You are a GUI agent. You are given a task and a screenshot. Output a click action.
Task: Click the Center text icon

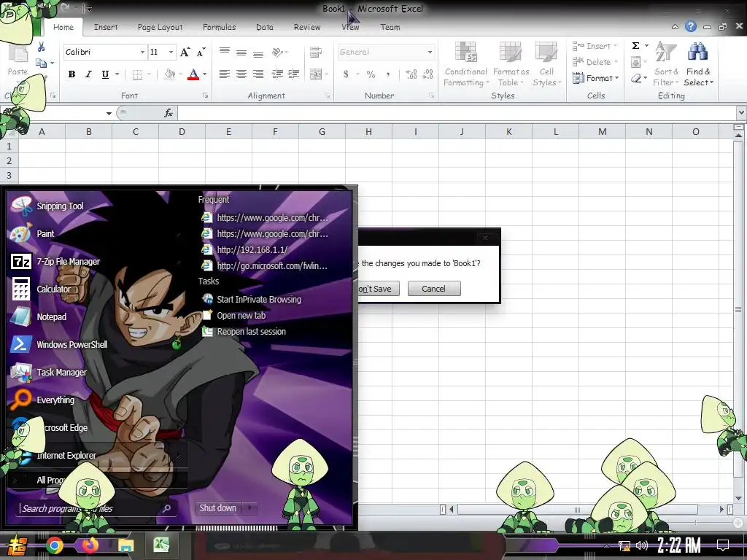point(241,74)
